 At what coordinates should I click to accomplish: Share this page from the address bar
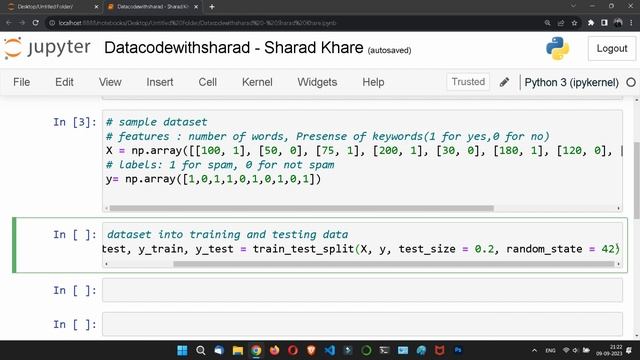561,23
